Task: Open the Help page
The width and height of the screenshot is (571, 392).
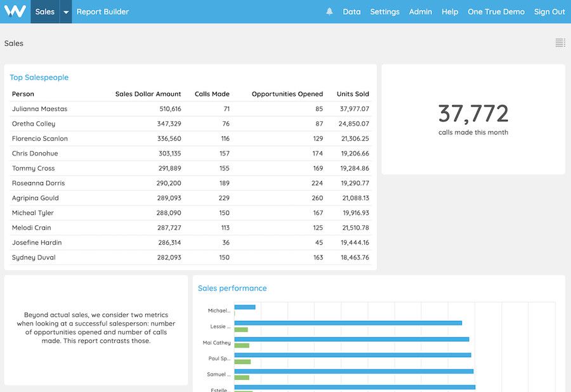Action: (x=450, y=11)
